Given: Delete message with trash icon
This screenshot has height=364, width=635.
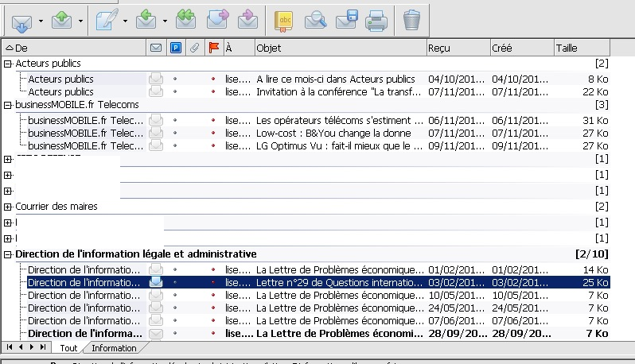Looking at the screenshot, I should (x=411, y=19).
